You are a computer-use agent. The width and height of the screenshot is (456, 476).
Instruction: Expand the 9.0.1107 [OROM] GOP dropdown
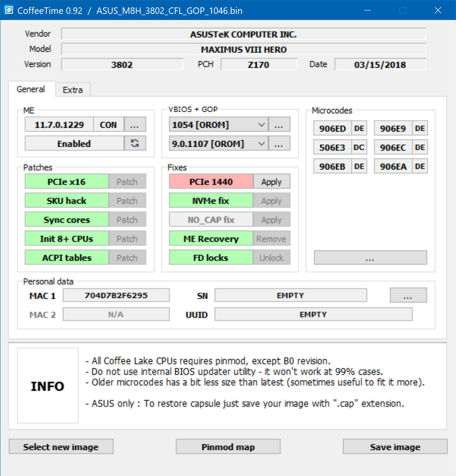coord(218,143)
